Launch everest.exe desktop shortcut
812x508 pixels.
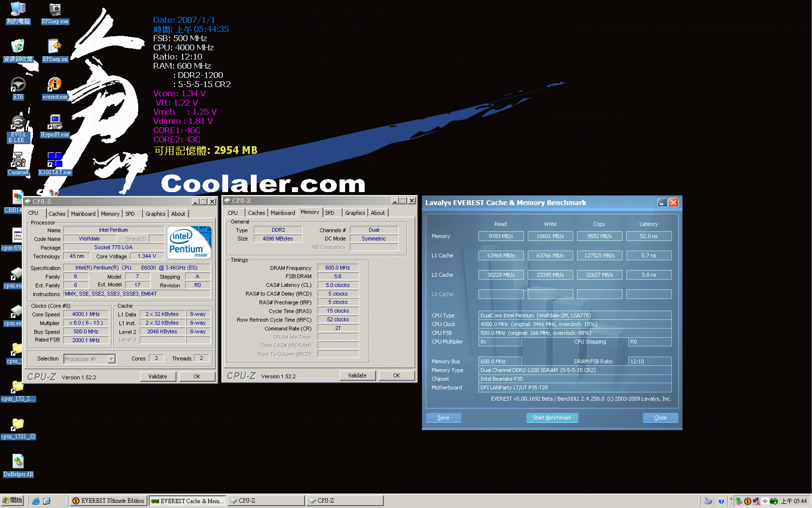tap(55, 88)
